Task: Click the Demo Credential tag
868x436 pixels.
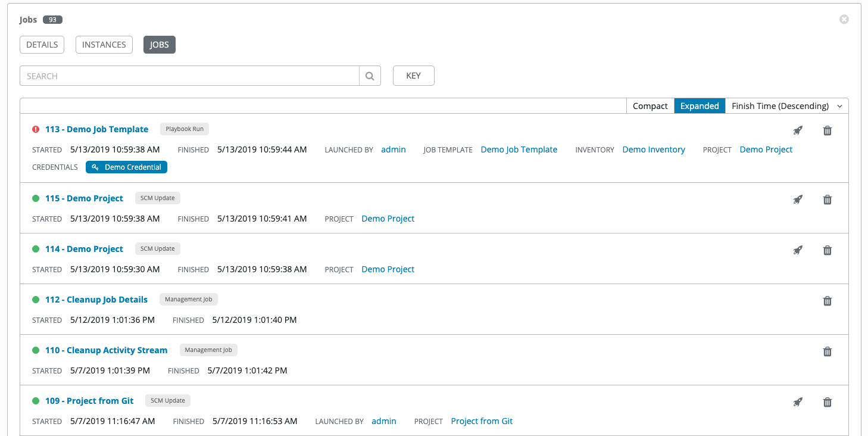Action: pos(127,167)
